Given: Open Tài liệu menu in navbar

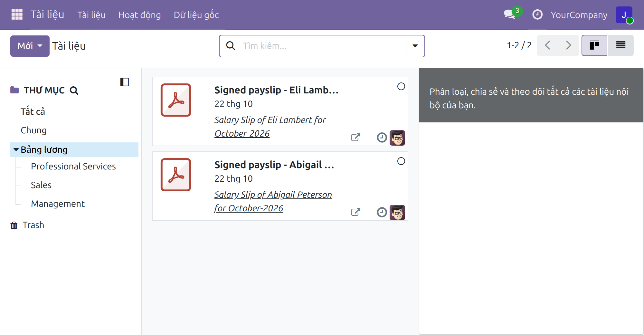Looking at the screenshot, I should coord(91,15).
